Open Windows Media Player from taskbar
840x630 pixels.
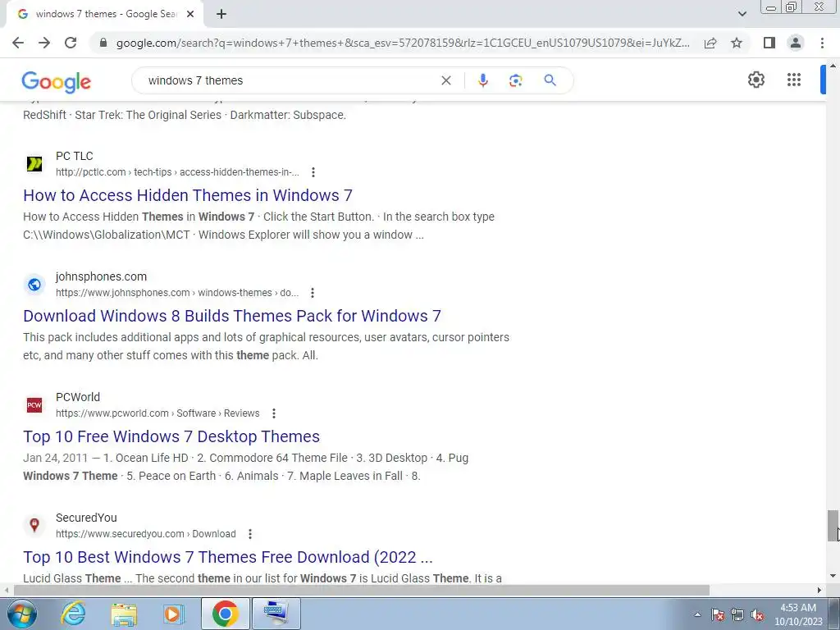coord(173,614)
